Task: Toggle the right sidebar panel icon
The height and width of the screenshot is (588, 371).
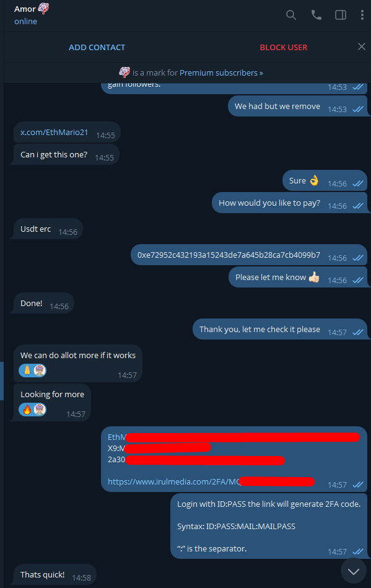Action: (x=340, y=15)
